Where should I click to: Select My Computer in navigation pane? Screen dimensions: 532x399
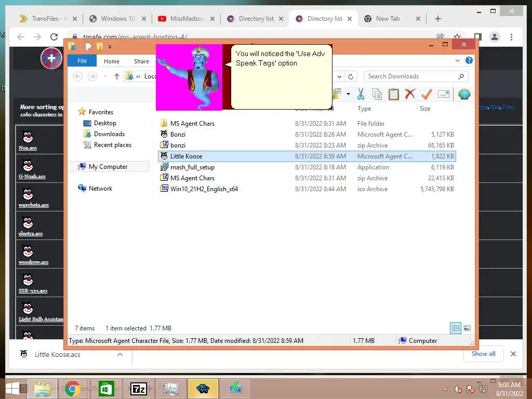108,167
